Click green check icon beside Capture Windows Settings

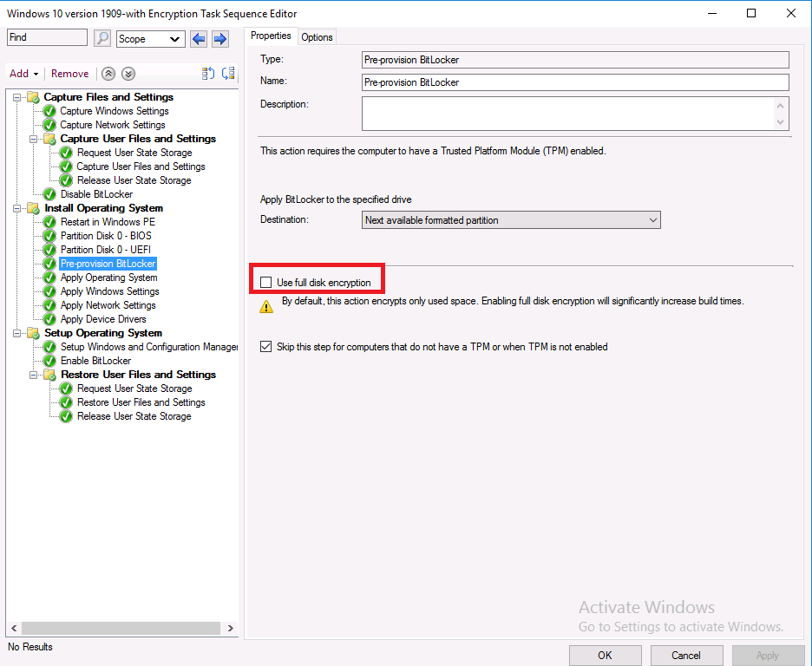tap(49, 111)
